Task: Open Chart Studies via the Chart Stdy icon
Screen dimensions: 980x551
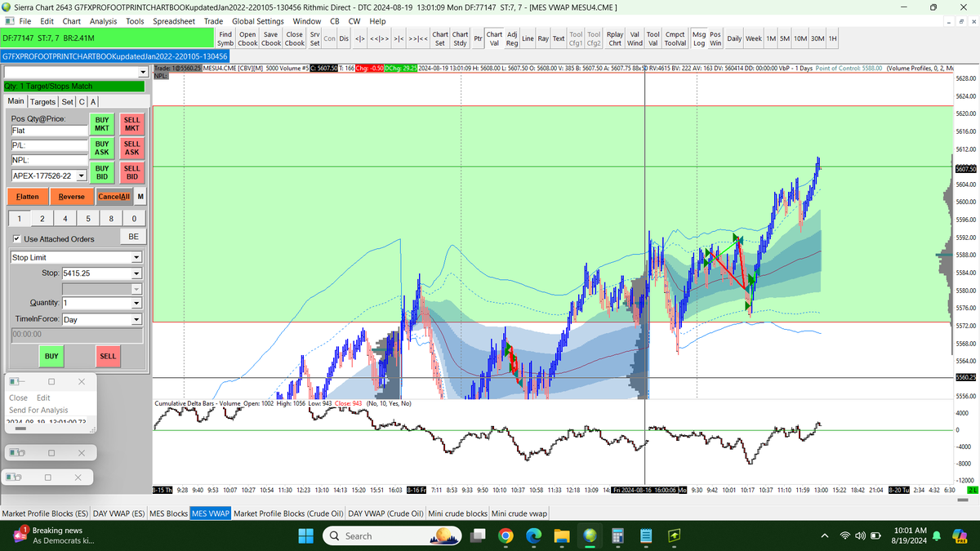Action: tap(461, 38)
